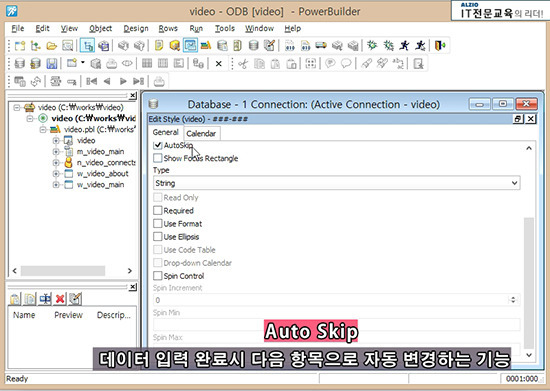Open the DB Profile icon

pos(222,46)
